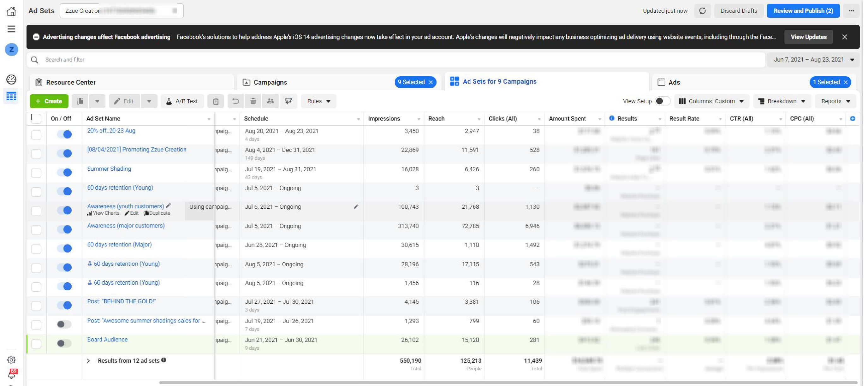The width and height of the screenshot is (868, 386).
Task: Open the home icon in sidebar
Action: [11, 11]
